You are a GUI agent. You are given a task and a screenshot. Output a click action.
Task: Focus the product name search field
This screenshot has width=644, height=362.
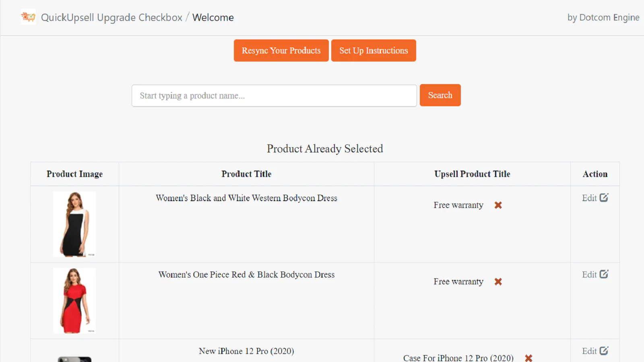[x=274, y=96]
